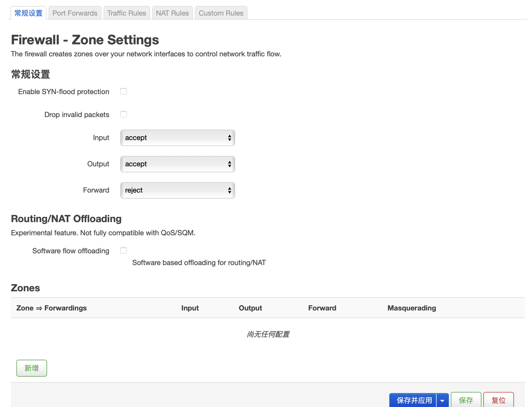
Task: Go to the NAT Rules tab
Action: point(172,13)
